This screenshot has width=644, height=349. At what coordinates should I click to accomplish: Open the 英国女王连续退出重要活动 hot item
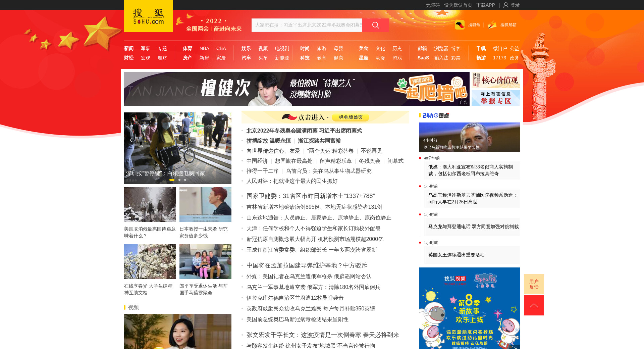(x=456, y=255)
